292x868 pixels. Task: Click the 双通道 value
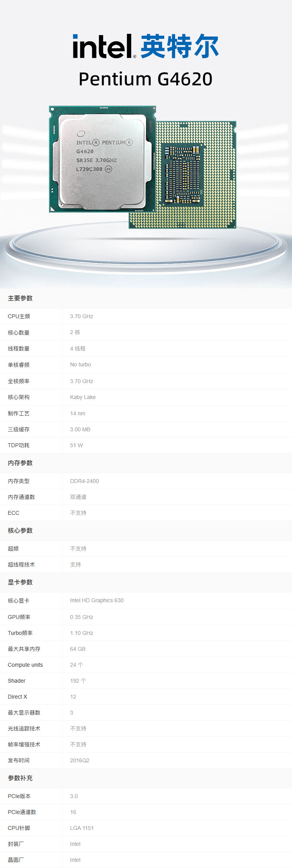[x=78, y=497]
